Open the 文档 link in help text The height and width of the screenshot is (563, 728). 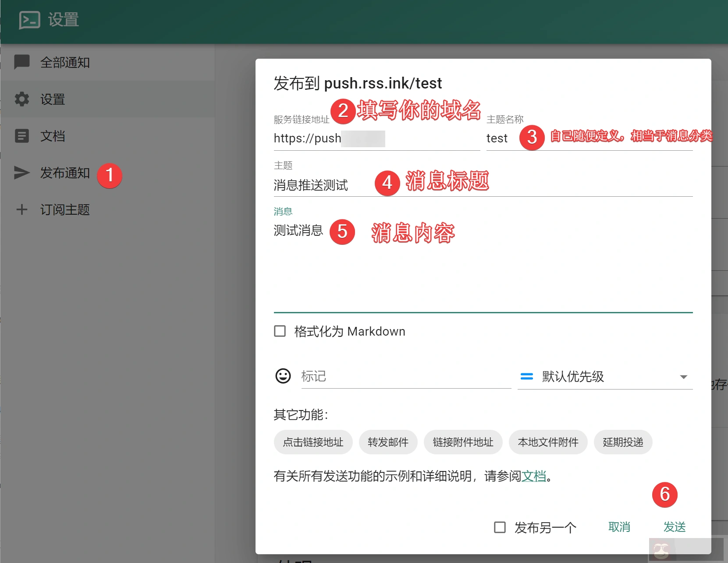coord(533,476)
